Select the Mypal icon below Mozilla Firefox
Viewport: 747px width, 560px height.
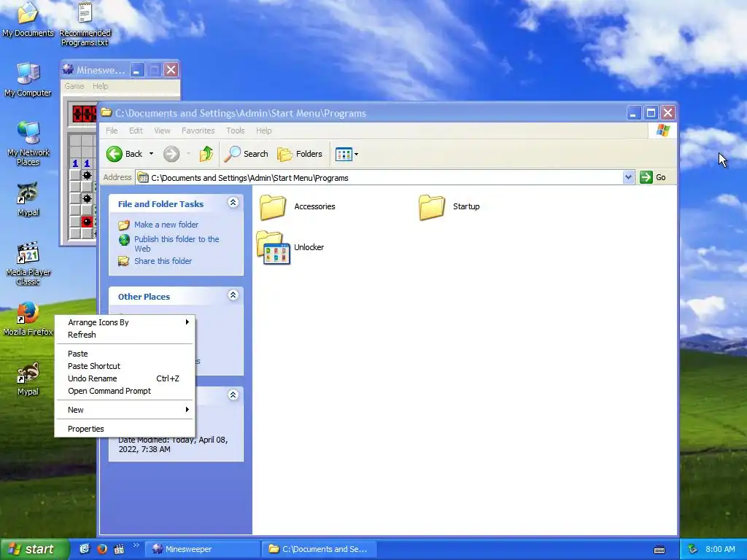28,378
